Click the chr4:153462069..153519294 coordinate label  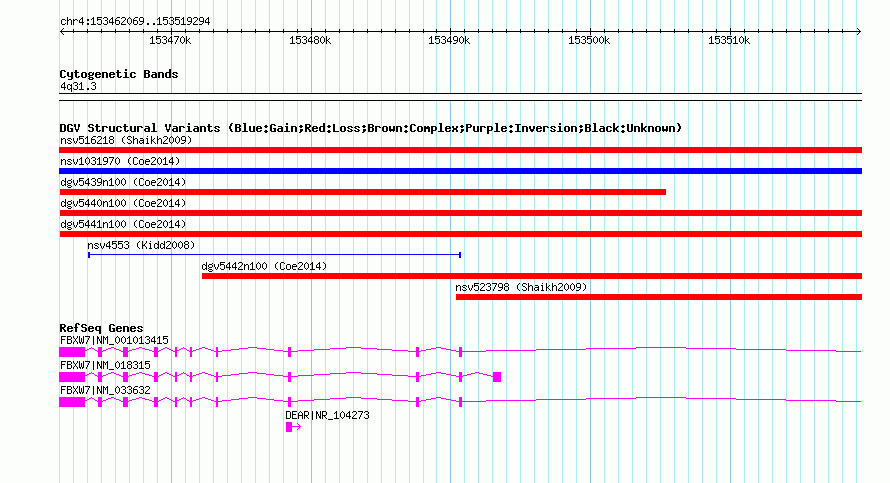coord(135,22)
